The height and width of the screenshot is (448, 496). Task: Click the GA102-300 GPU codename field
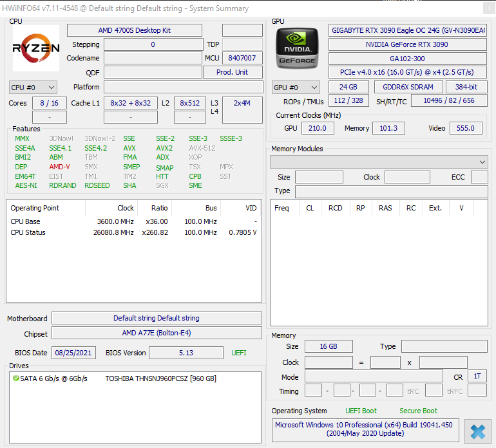coord(407,59)
